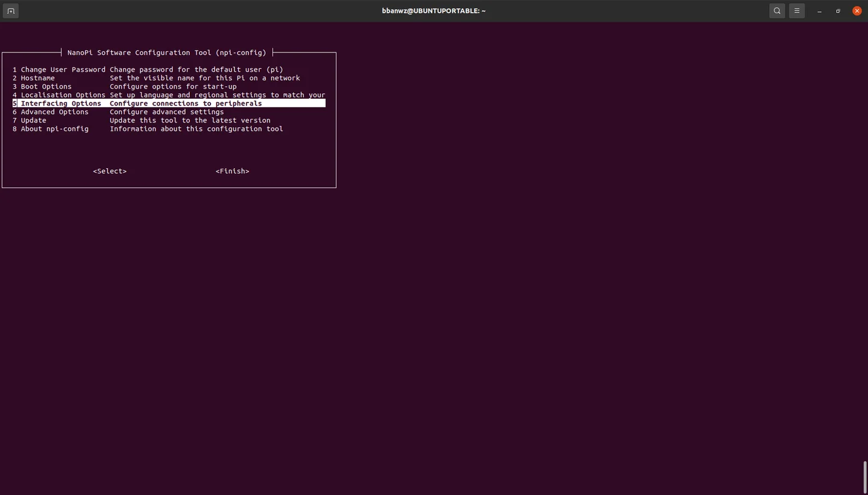Click the <Select> button
This screenshot has height=495, width=868.
pos(110,171)
